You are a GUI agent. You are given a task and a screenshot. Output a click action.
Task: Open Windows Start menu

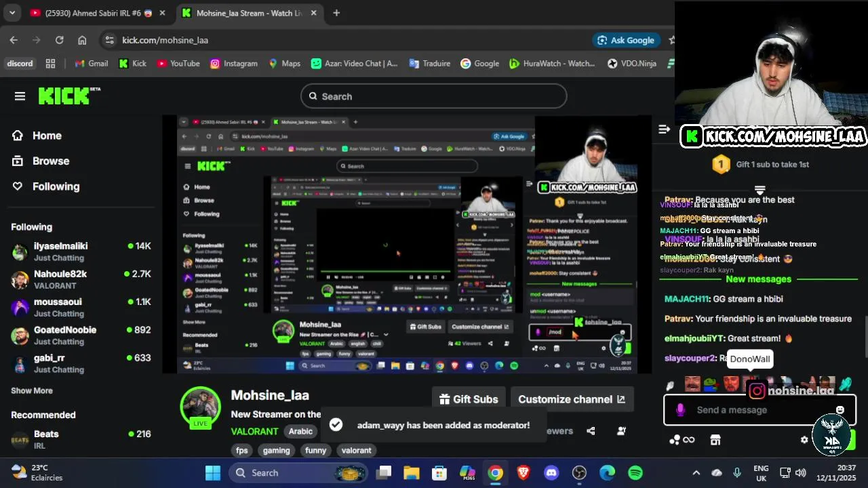coord(213,473)
